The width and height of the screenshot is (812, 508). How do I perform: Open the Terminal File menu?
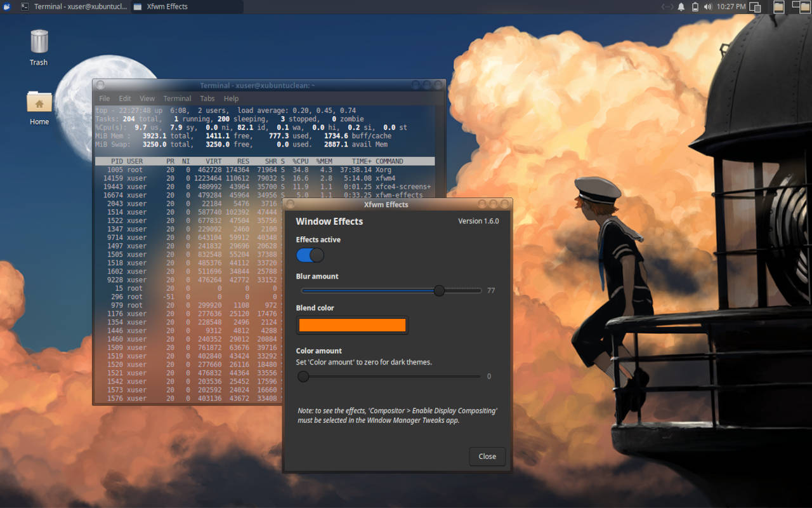tap(105, 98)
